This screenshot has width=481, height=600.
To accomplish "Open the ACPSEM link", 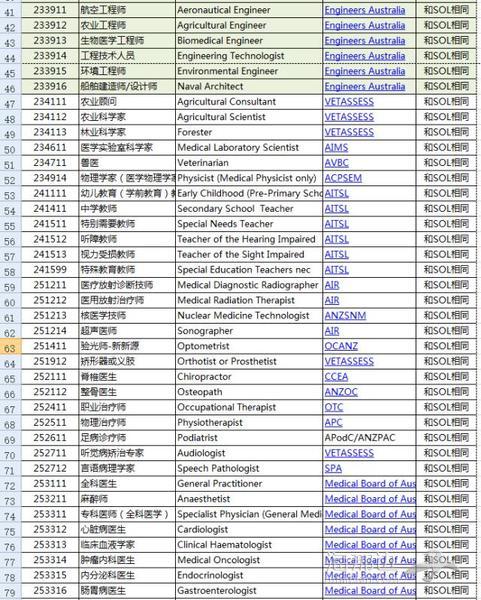I will [343, 178].
